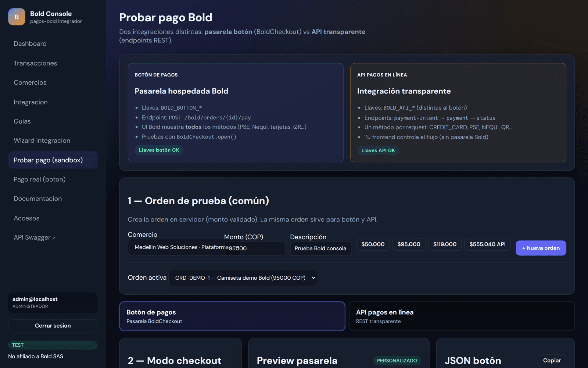The height and width of the screenshot is (368, 588).
Task: Click the '1 — Orden de prueba (común)' heading
Action: [x=198, y=201]
